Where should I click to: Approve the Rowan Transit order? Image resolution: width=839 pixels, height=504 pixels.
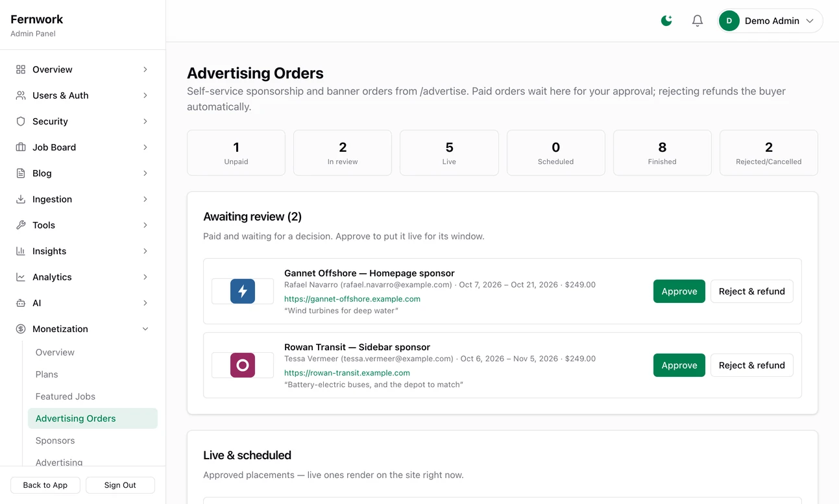click(x=679, y=365)
